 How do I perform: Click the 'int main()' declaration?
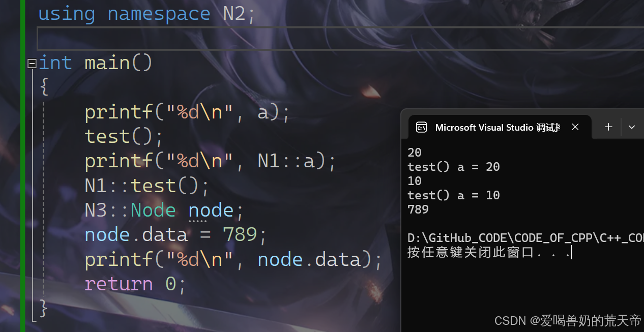96,63
